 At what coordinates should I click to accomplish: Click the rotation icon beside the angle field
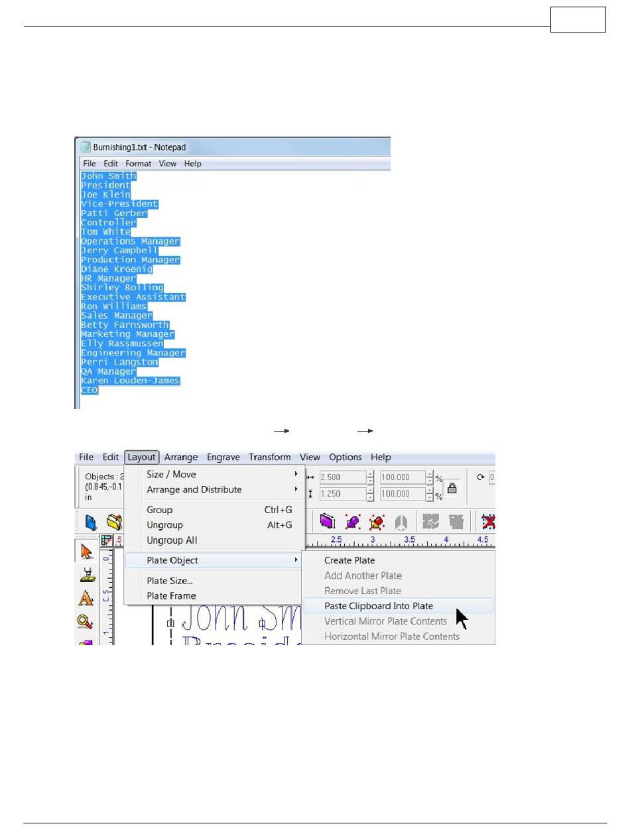pyautogui.click(x=481, y=477)
